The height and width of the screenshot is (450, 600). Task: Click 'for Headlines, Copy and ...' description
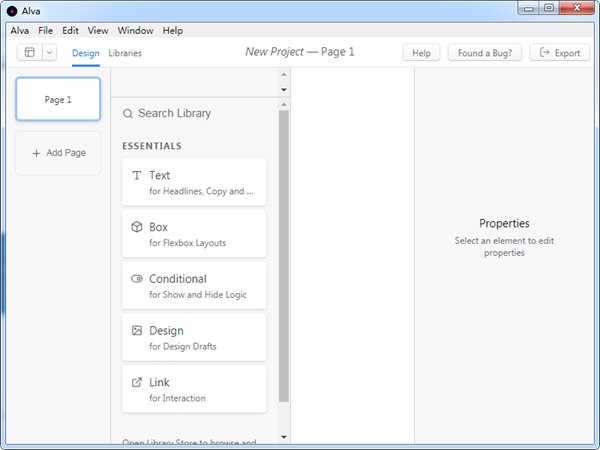(201, 191)
